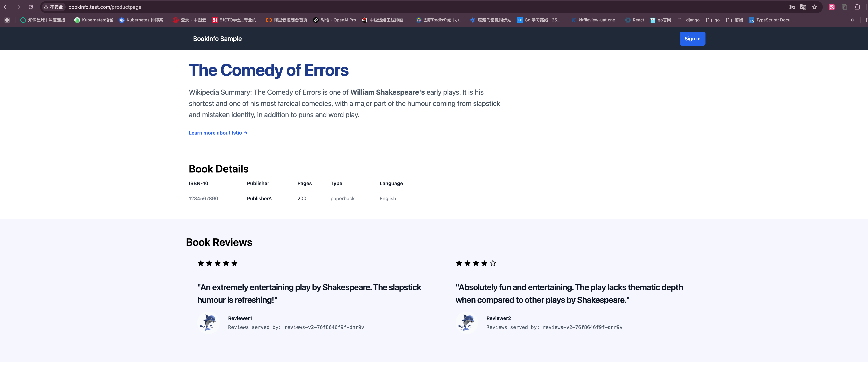The image size is (868, 385).
Task: Click the 不安全 not-secure warning badge
Action: [53, 7]
